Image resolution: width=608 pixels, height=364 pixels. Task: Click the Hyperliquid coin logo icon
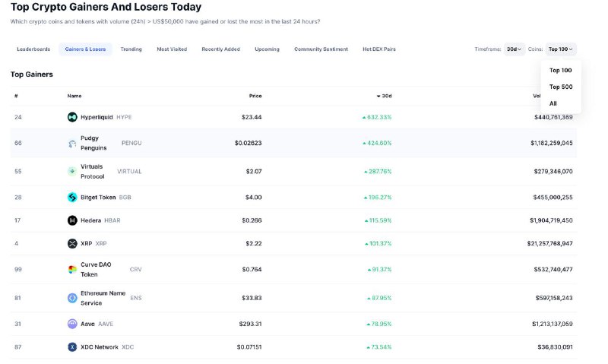[72, 117]
